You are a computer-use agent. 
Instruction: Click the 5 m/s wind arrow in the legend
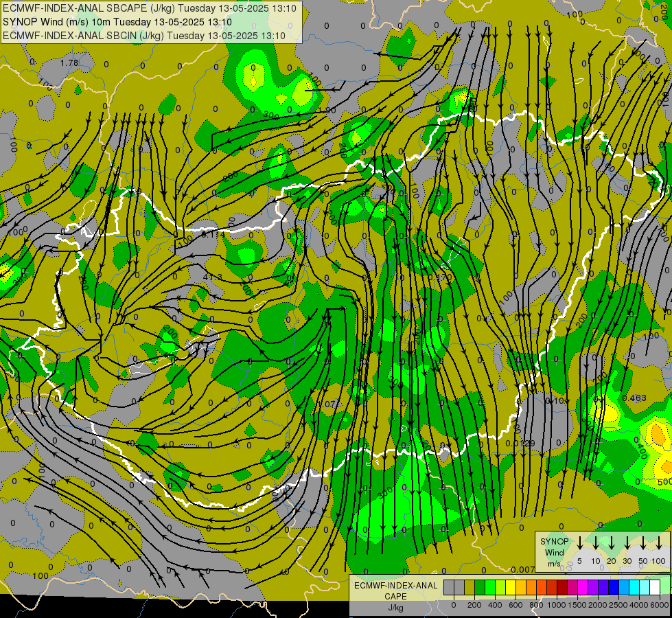tap(580, 543)
